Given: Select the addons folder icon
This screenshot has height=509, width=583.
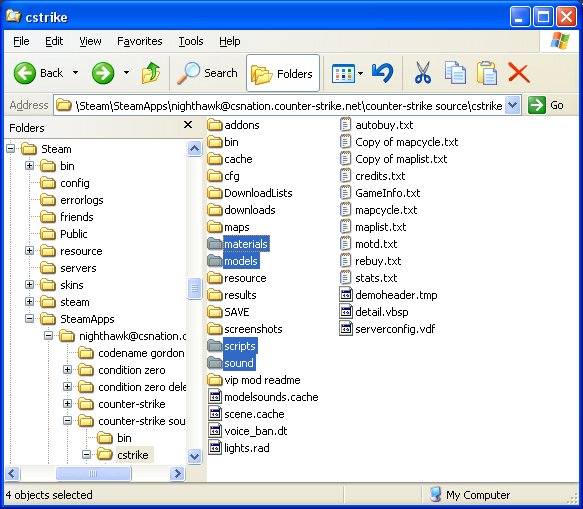Looking at the screenshot, I should [x=215, y=125].
